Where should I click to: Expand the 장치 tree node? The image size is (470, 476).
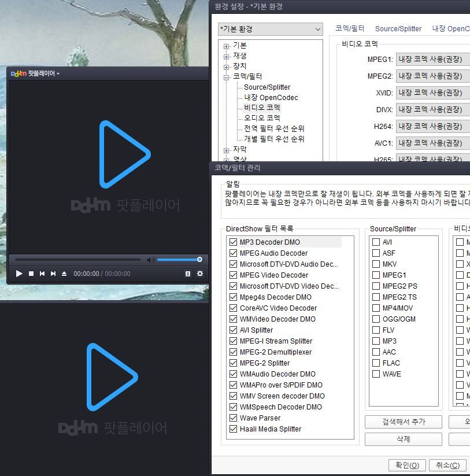[226, 67]
